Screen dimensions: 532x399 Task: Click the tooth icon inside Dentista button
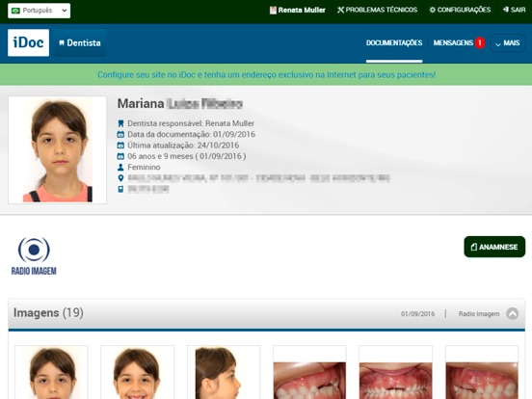click(x=62, y=42)
